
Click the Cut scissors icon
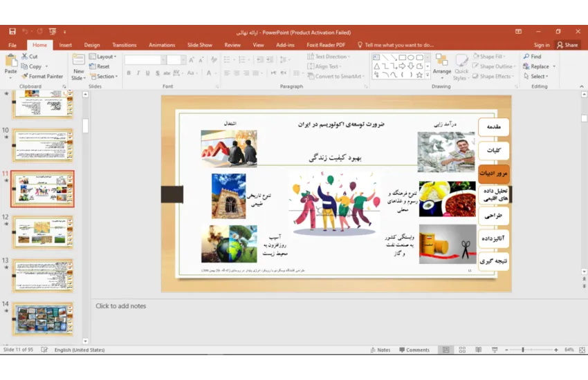(29, 57)
